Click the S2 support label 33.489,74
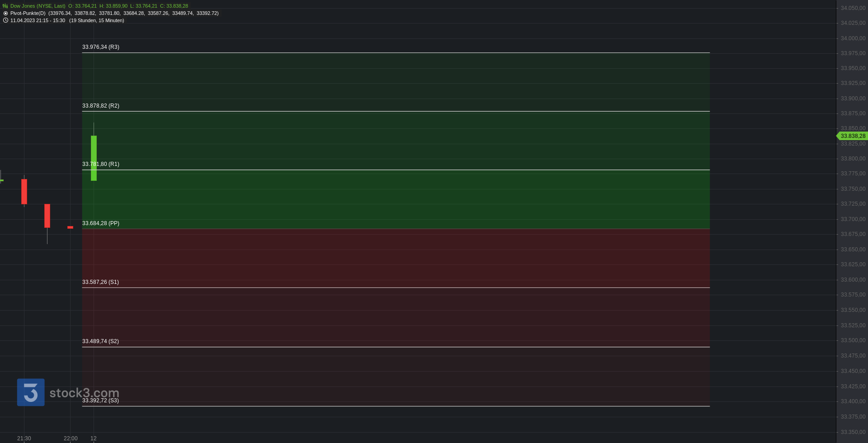868x443 pixels. (x=100, y=341)
